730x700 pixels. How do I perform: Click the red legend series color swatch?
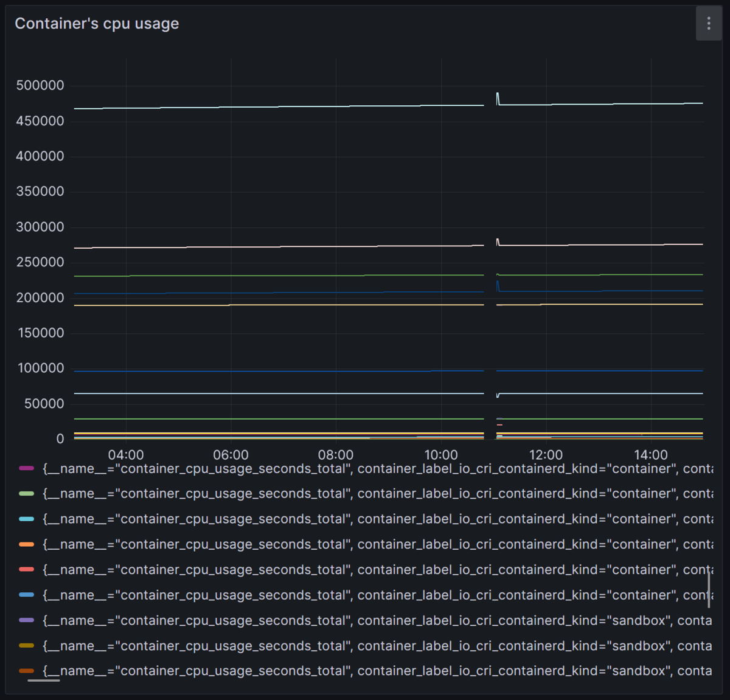[x=27, y=570]
